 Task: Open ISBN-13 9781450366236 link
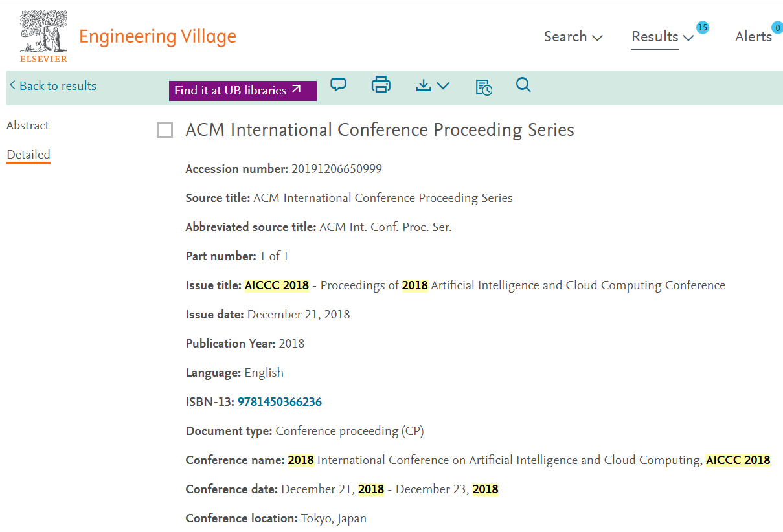[x=279, y=402]
